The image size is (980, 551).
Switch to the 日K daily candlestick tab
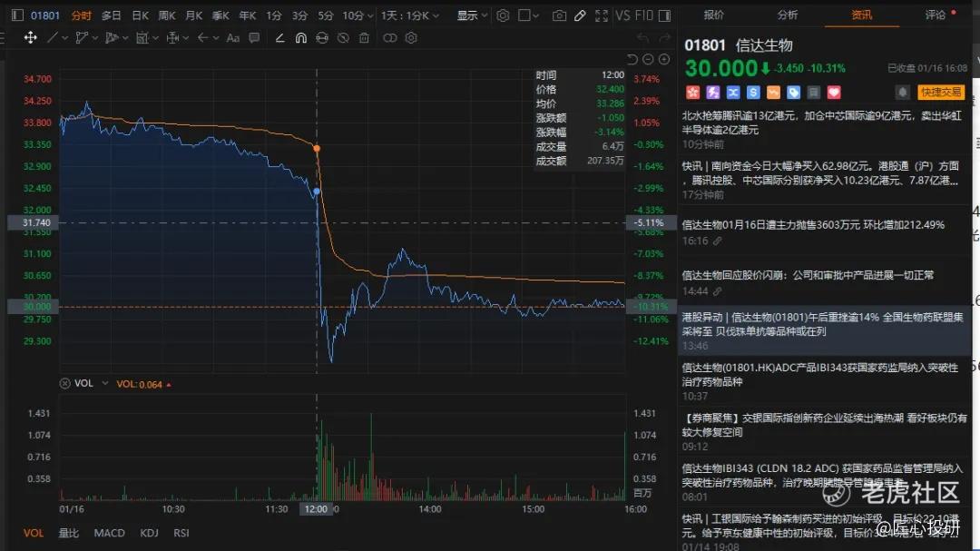point(140,15)
